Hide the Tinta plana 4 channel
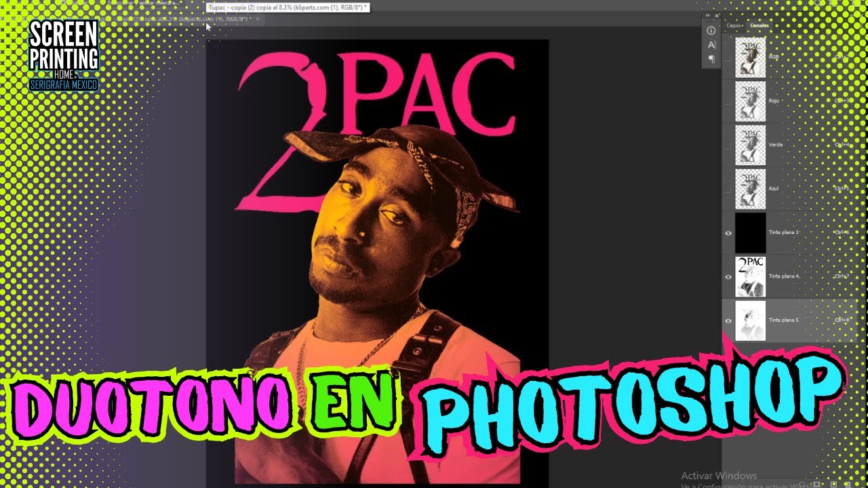 [x=728, y=277]
